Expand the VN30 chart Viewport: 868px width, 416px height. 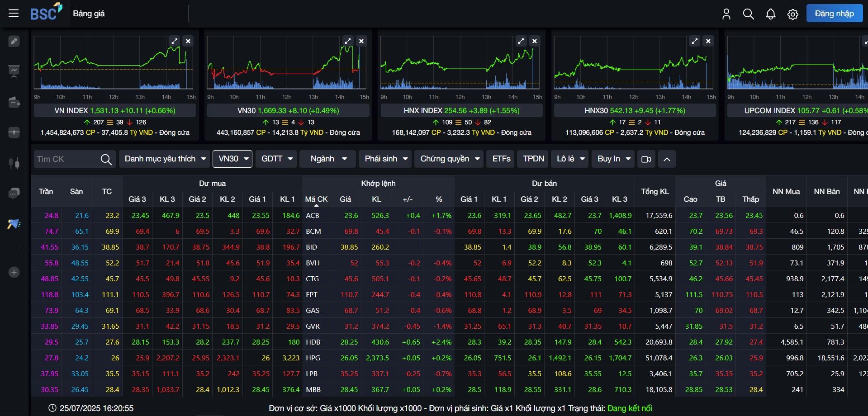pyautogui.click(x=348, y=41)
